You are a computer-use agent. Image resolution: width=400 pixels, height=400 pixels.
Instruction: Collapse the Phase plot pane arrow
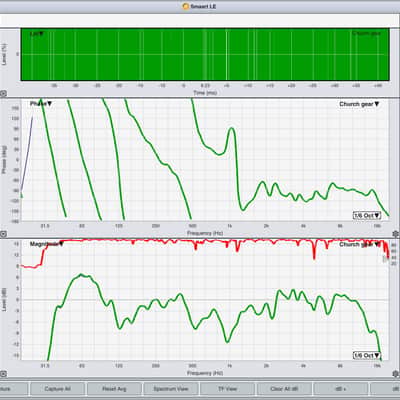click(x=3, y=234)
